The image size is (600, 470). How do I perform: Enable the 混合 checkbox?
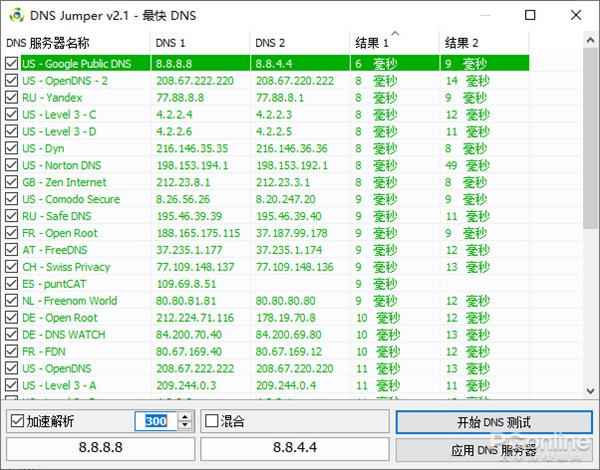click(211, 421)
